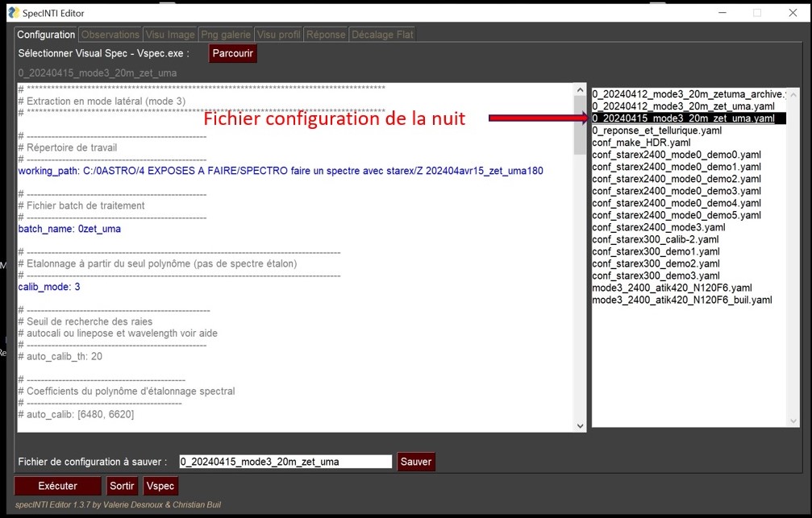The width and height of the screenshot is (812, 518).
Task: Click the editor scrollbar down arrow
Action: [x=580, y=425]
